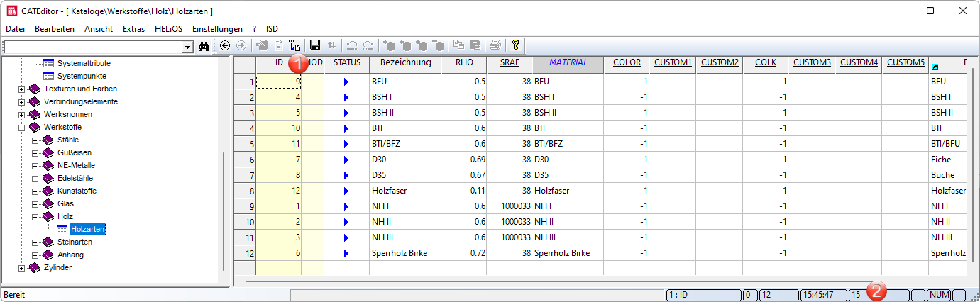The height and width of the screenshot is (302, 980).
Task: Open the Ansicht menu
Action: 99,29
